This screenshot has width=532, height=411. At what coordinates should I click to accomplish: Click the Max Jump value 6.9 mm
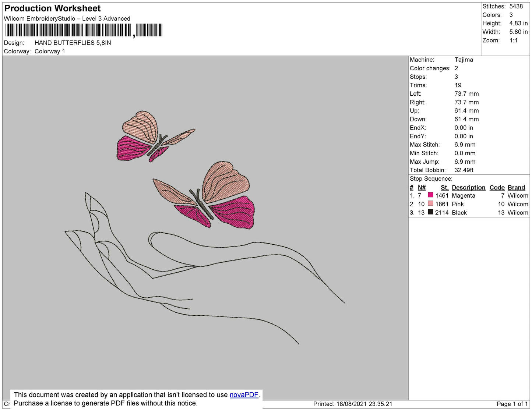pyautogui.click(x=465, y=162)
